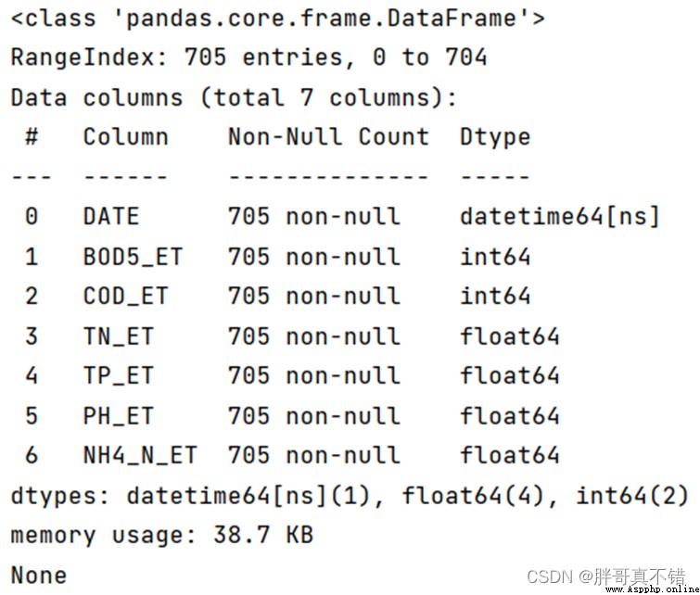Click the pandas DataFrame class line
This screenshot has width=700, height=595.
277,19
